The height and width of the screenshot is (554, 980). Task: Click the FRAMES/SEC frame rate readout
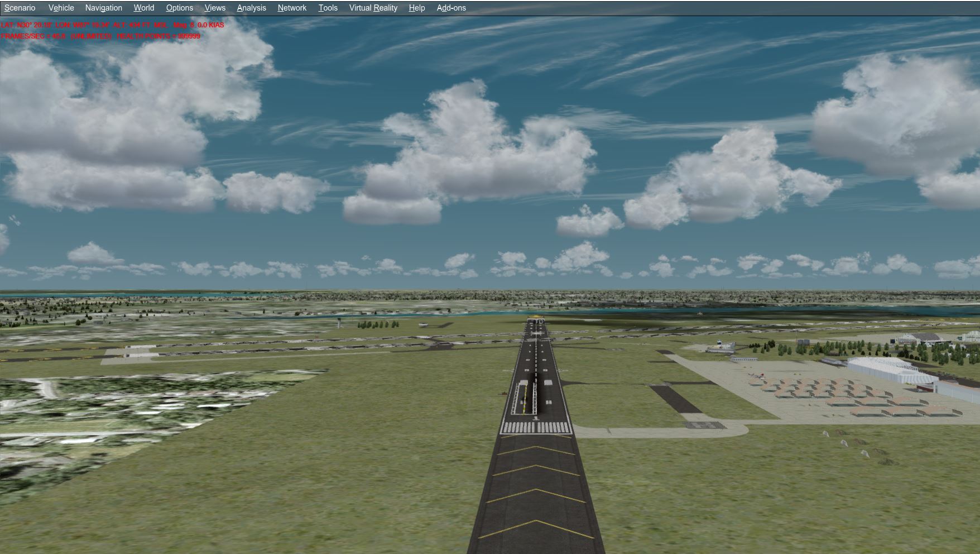[33, 36]
